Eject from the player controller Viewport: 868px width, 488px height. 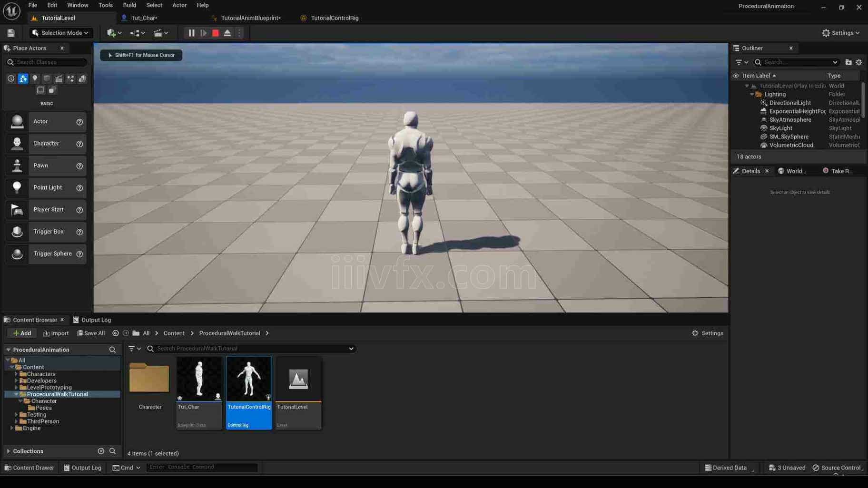click(227, 33)
